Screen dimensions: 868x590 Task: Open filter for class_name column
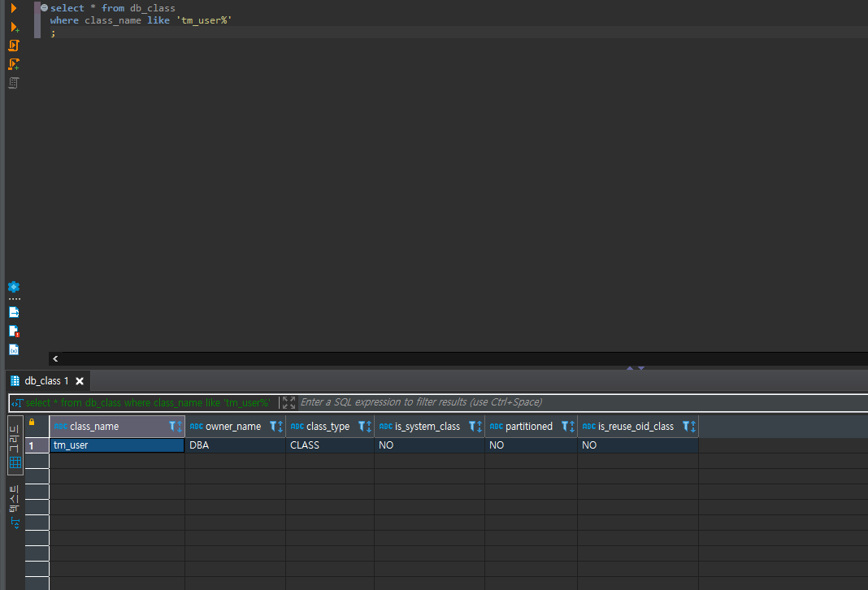point(173,426)
